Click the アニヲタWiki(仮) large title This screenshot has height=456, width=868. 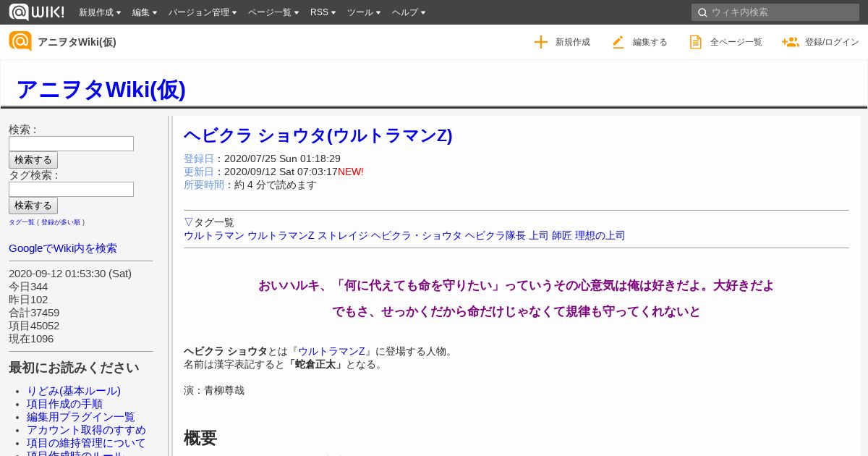click(101, 89)
